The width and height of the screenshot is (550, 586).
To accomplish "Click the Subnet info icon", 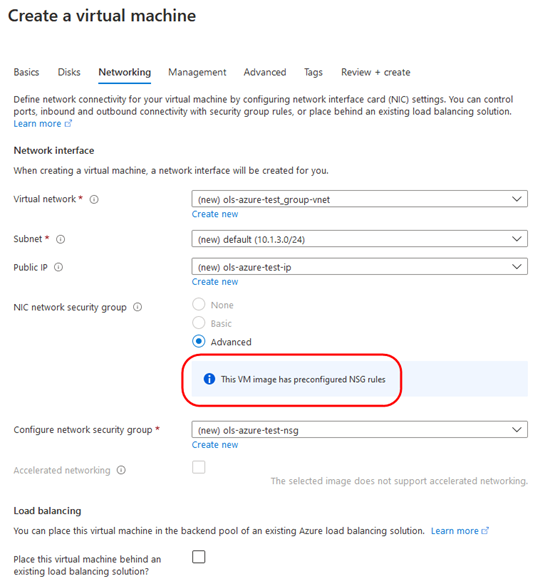I will point(61,240).
